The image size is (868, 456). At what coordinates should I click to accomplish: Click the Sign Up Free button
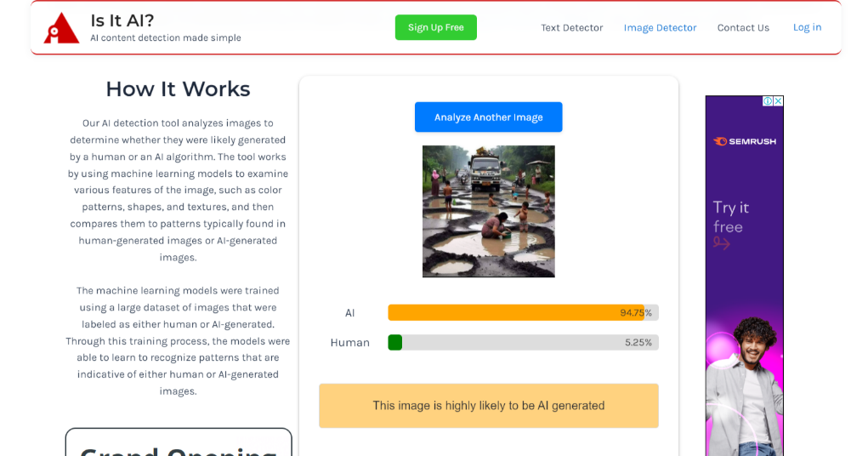click(435, 27)
